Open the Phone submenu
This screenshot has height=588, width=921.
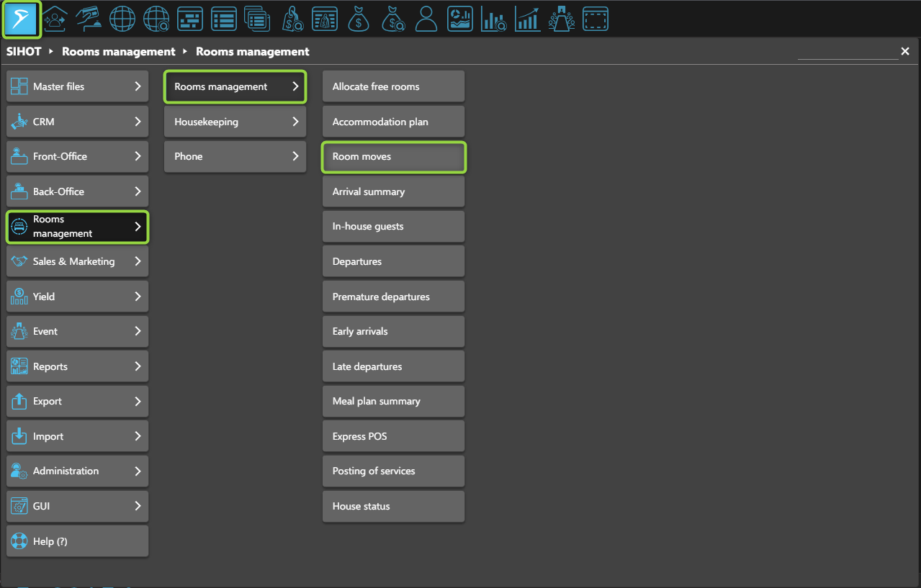pyautogui.click(x=235, y=156)
